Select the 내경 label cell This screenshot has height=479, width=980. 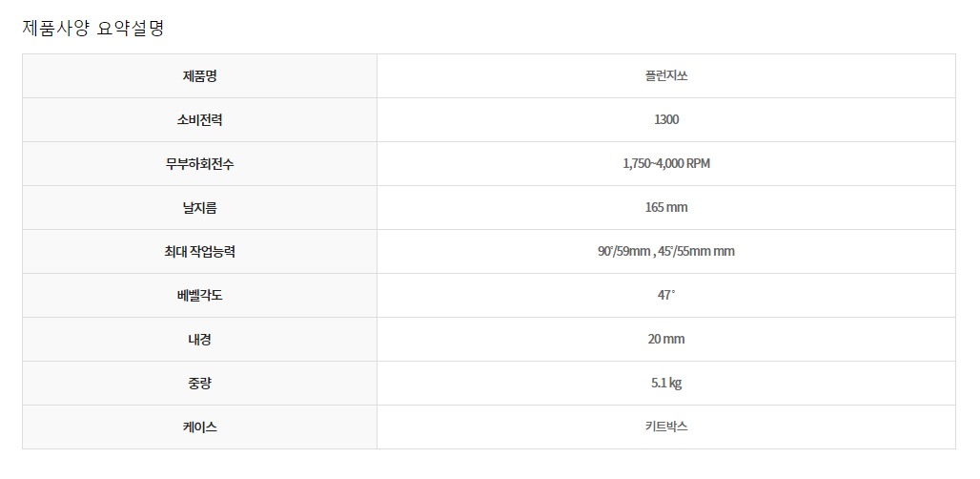199,339
